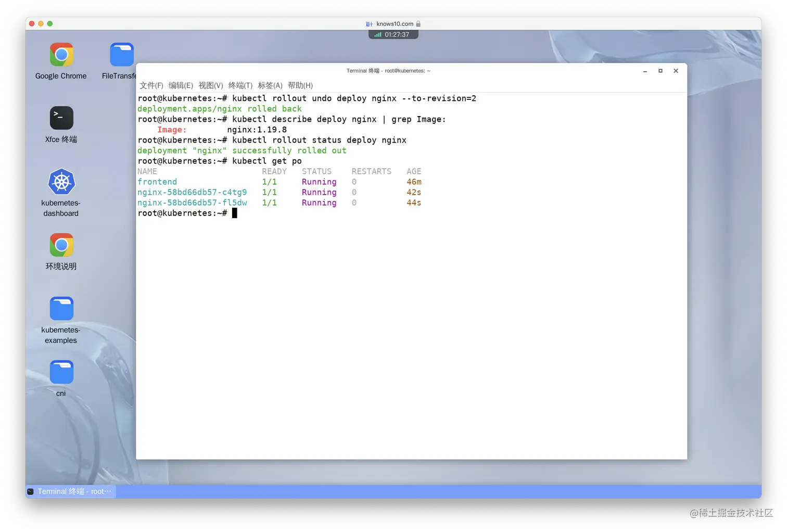Click the red Image: label
Viewport: 787px width, 532px height.
click(x=172, y=130)
